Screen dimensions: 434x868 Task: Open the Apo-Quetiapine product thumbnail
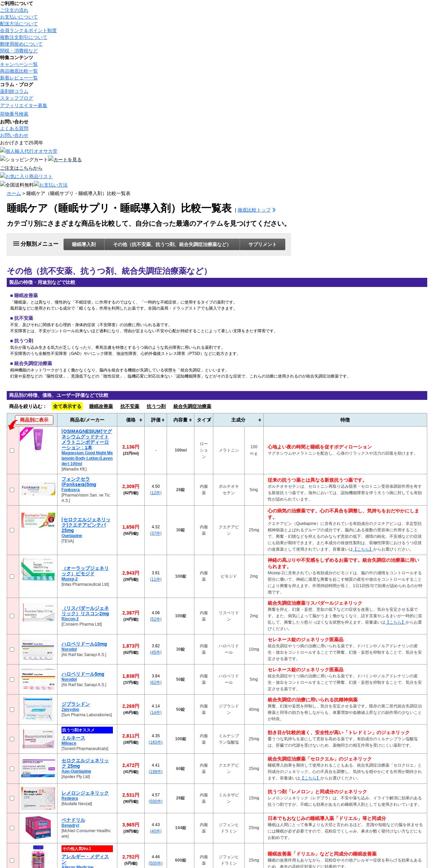tap(38, 768)
